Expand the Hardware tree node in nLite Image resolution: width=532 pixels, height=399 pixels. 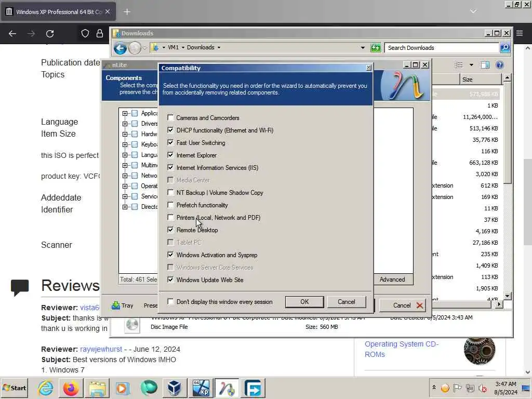[125, 134]
